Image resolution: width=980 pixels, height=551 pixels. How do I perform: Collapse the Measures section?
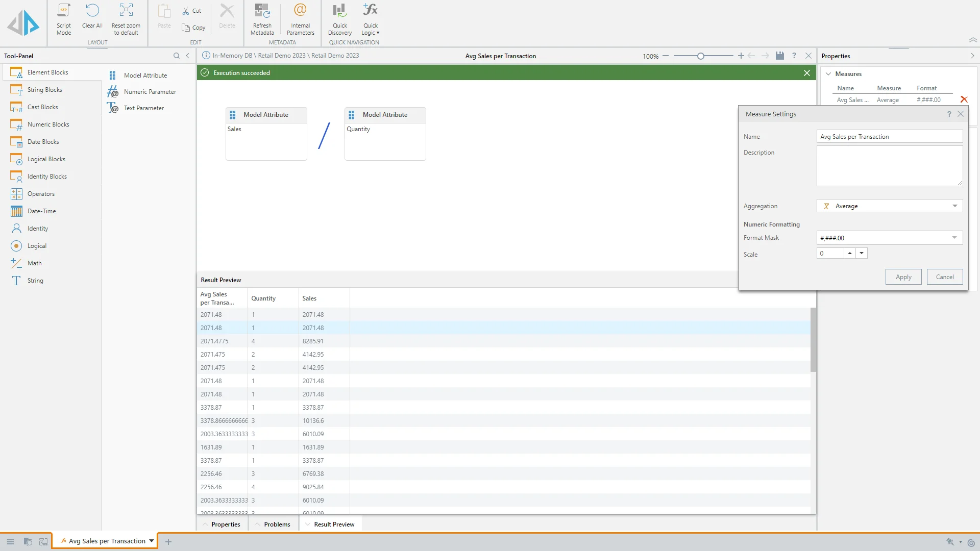[828, 74]
